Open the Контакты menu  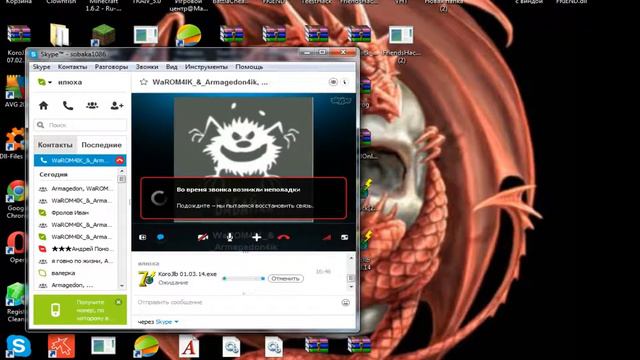pyautogui.click(x=72, y=67)
